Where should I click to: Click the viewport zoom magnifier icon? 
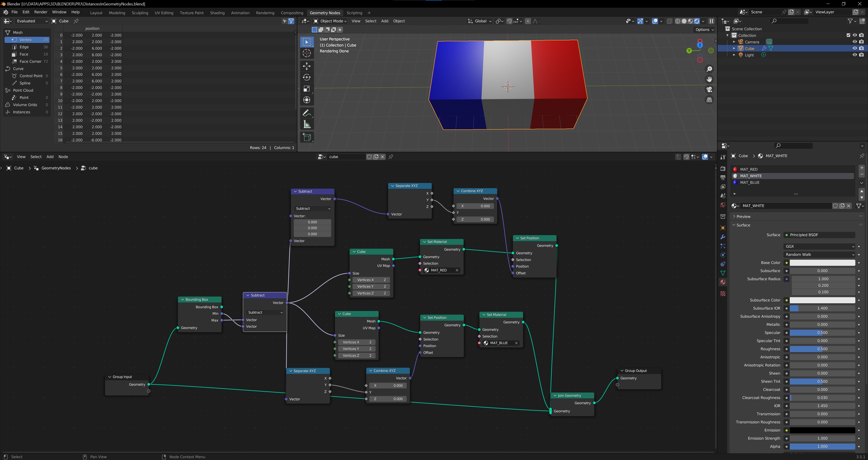click(709, 69)
